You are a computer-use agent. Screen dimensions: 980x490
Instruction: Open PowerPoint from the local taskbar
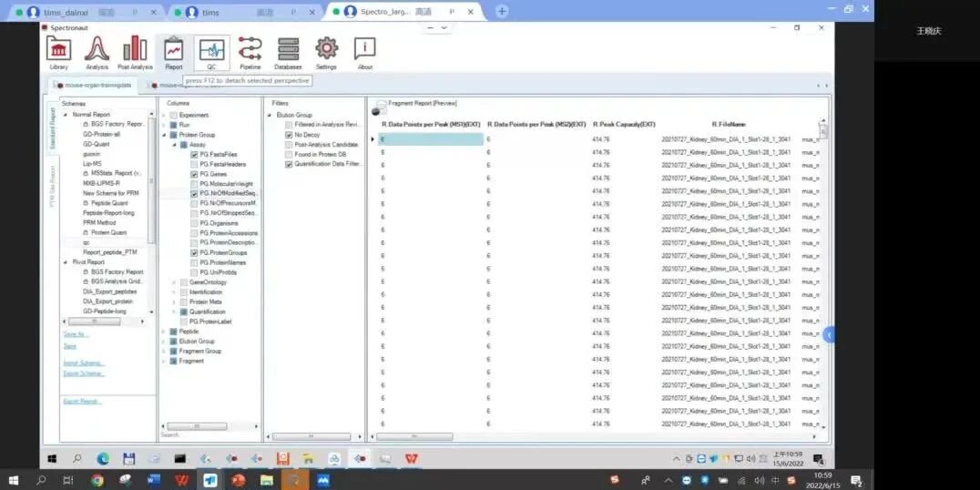[238, 481]
